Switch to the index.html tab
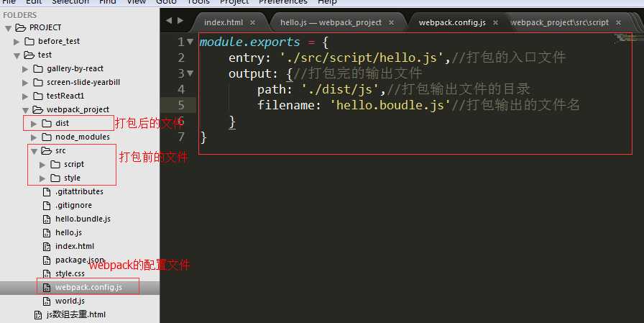 pyautogui.click(x=224, y=22)
